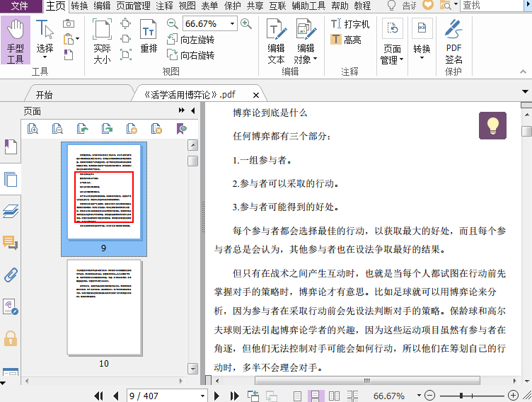
Task: Rotate view right (向右旋转)
Action: tap(191, 55)
